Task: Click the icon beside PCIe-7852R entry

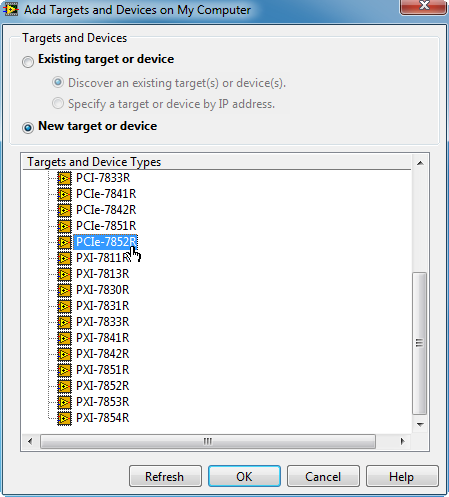Action: tap(64, 242)
